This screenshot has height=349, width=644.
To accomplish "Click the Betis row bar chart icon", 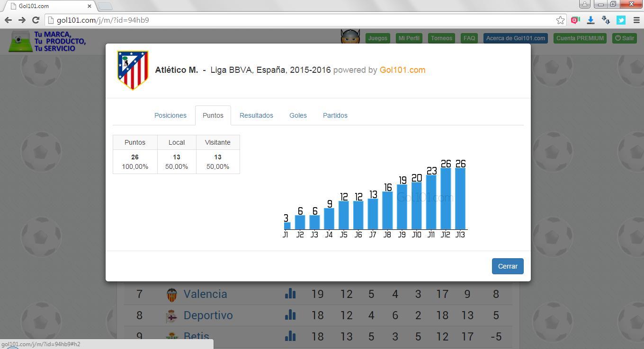I will (x=290, y=336).
